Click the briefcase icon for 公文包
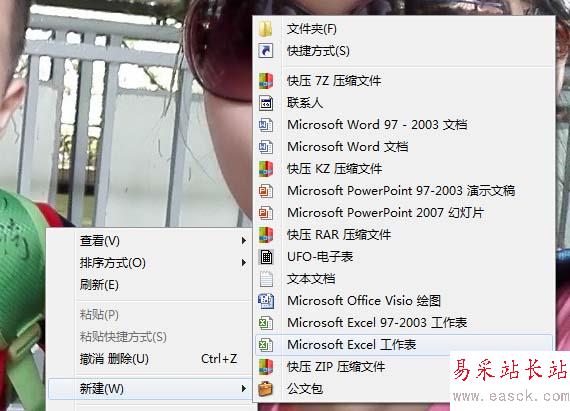 pyautogui.click(x=266, y=389)
